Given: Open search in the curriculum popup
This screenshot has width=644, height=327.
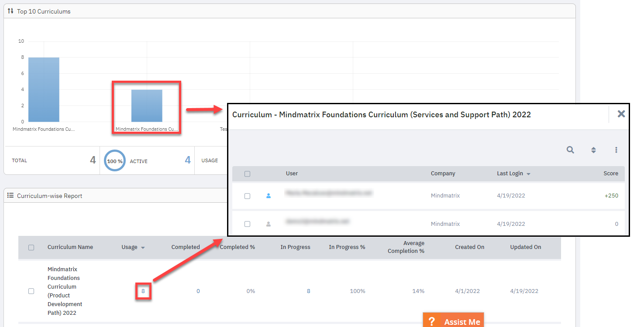Looking at the screenshot, I should pyautogui.click(x=570, y=150).
